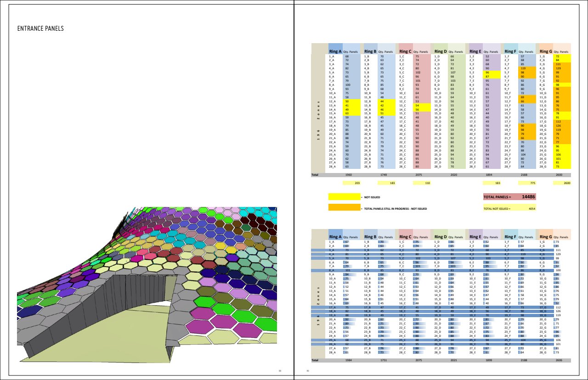Click the yellow 775 not-issued subtotal

[522, 183]
